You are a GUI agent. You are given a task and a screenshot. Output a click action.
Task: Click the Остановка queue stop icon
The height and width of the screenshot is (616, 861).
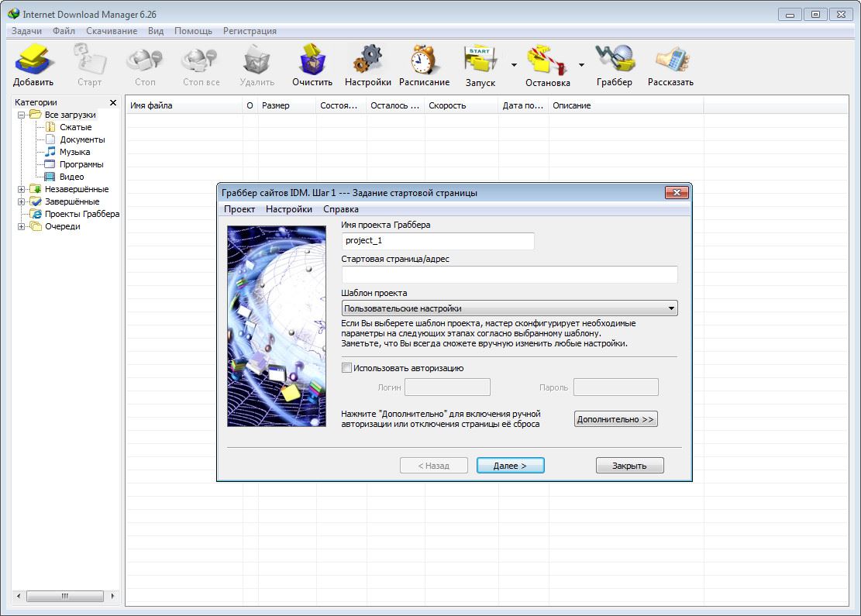click(547, 60)
